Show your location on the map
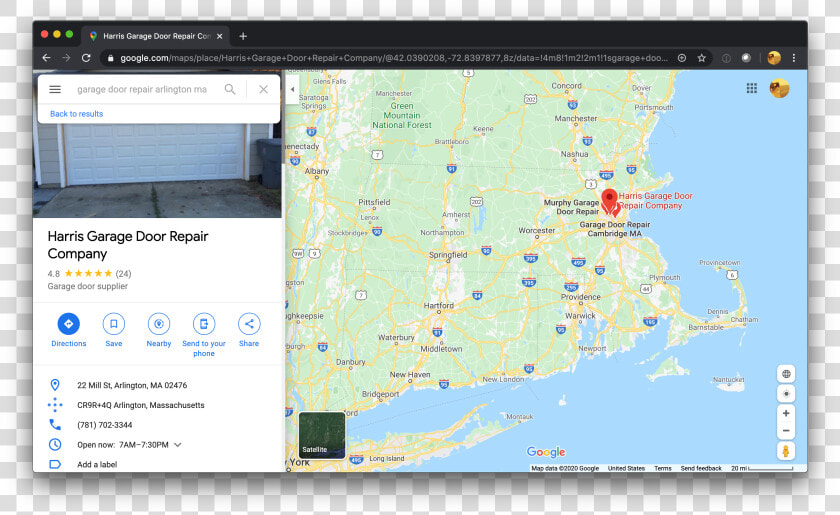 point(786,393)
